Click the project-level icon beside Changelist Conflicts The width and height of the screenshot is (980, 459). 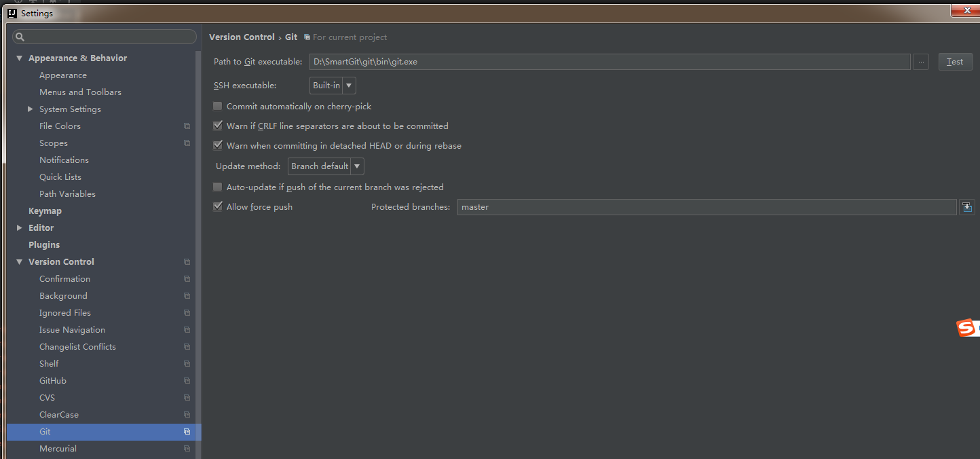point(187,347)
